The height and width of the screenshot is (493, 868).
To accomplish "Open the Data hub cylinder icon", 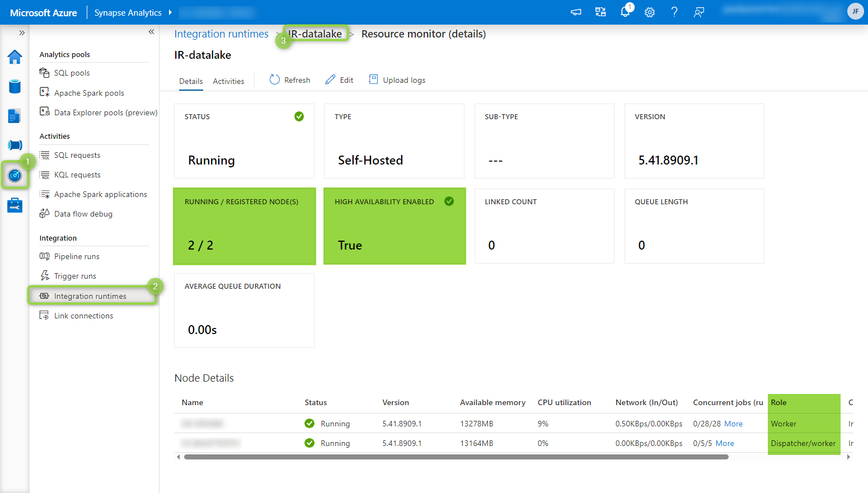I will (15, 86).
